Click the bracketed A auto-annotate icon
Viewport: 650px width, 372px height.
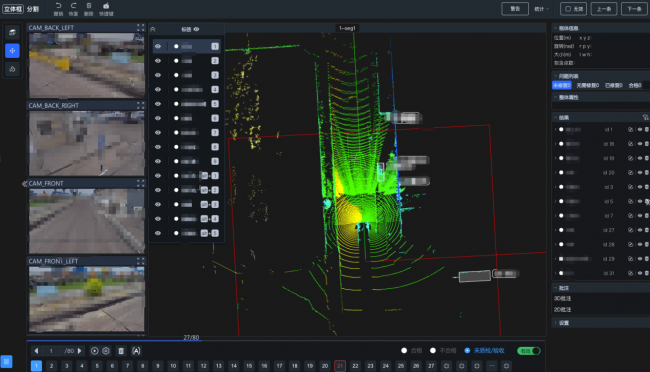(x=136, y=351)
